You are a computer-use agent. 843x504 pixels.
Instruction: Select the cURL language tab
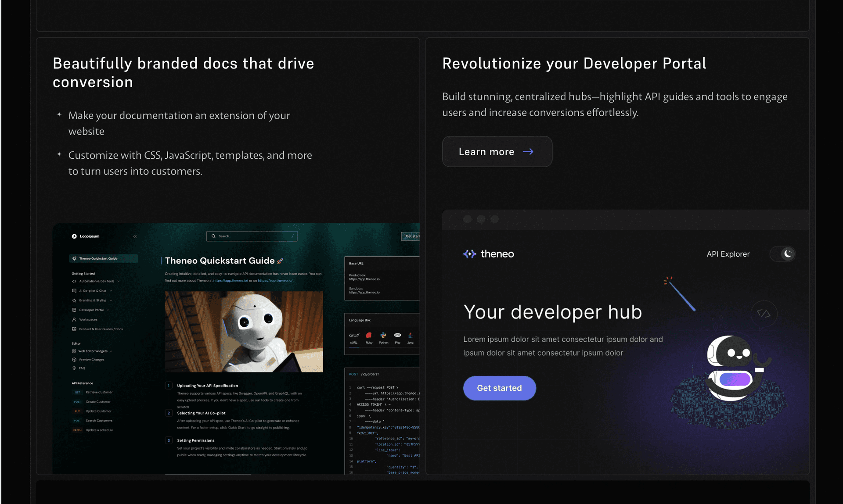tap(354, 338)
